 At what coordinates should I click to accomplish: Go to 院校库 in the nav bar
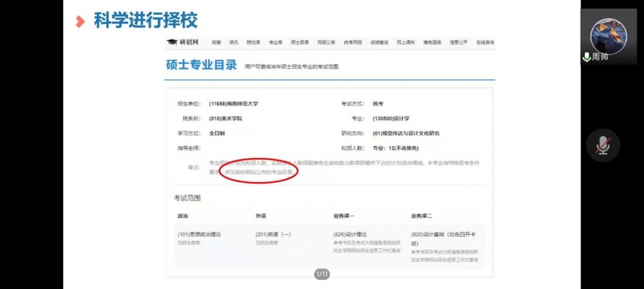click(x=254, y=42)
